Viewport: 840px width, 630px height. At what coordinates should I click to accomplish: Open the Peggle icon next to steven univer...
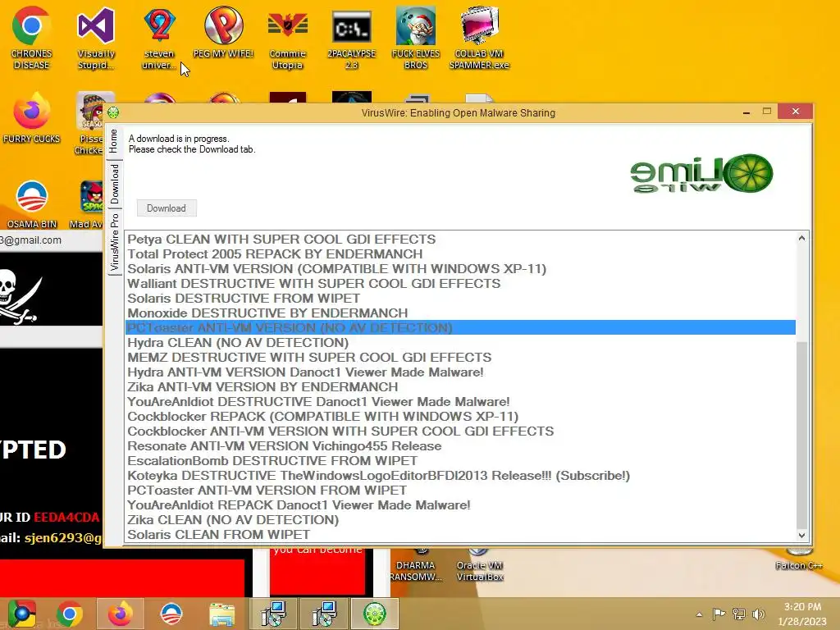pos(223,32)
